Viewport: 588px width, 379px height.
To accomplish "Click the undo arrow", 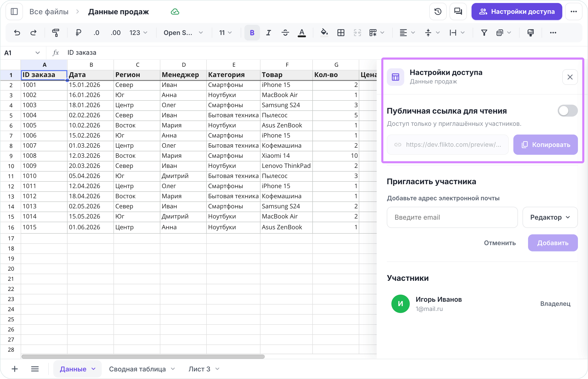I will (17, 33).
